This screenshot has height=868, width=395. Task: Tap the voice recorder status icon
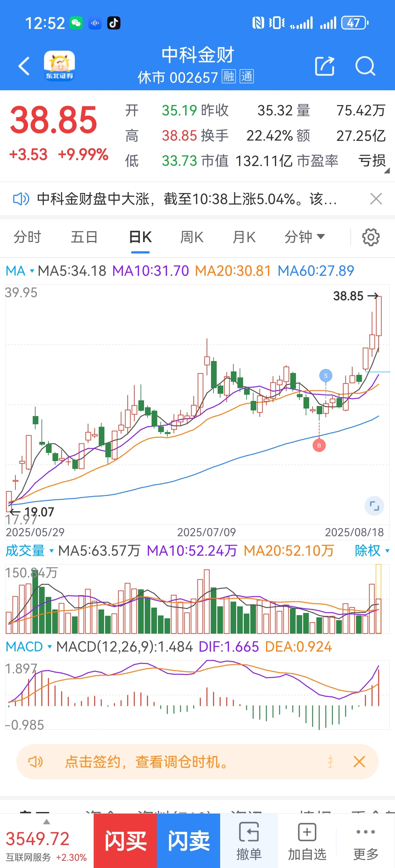coord(95,23)
